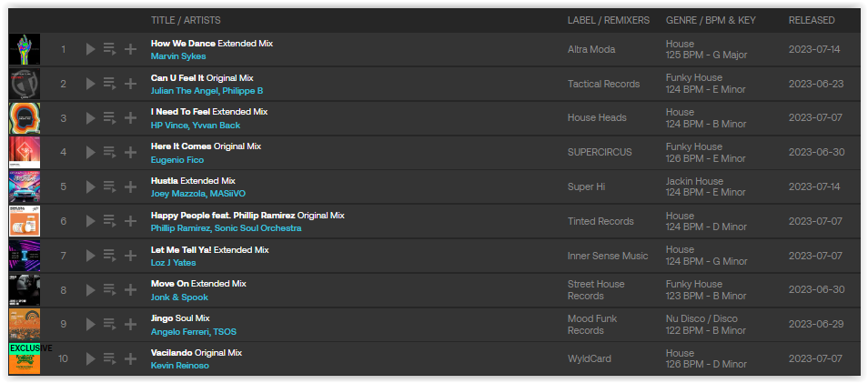Open album artwork for track 3
Screen dimensions: 868x383
pyautogui.click(x=25, y=118)
